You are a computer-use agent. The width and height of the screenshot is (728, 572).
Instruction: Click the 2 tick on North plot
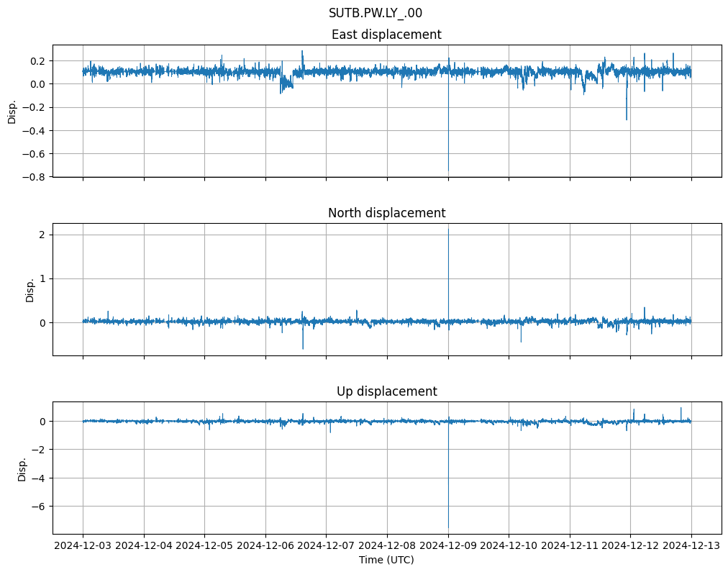(42, 235)
